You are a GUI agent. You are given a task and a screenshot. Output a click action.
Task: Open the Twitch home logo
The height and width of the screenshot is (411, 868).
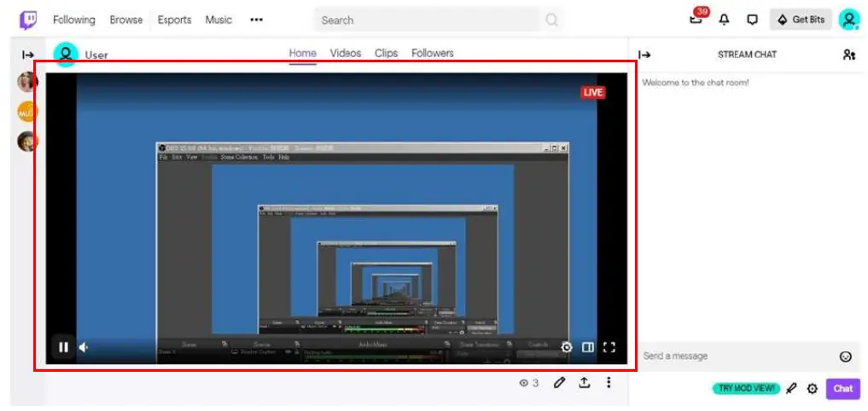tap(28, 20)
